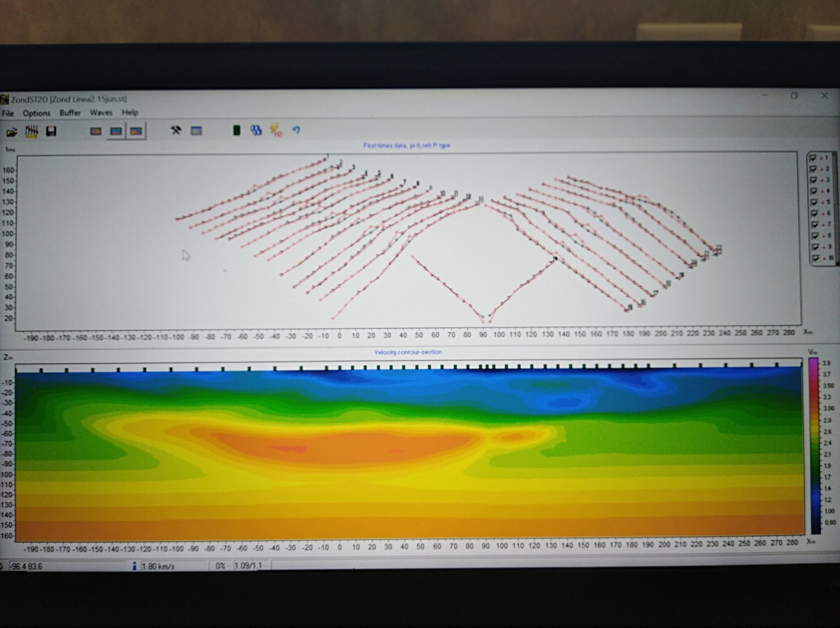This screenshot has width=840, height=628.
Task: Select the third model view mode icon
Action: 136,131
